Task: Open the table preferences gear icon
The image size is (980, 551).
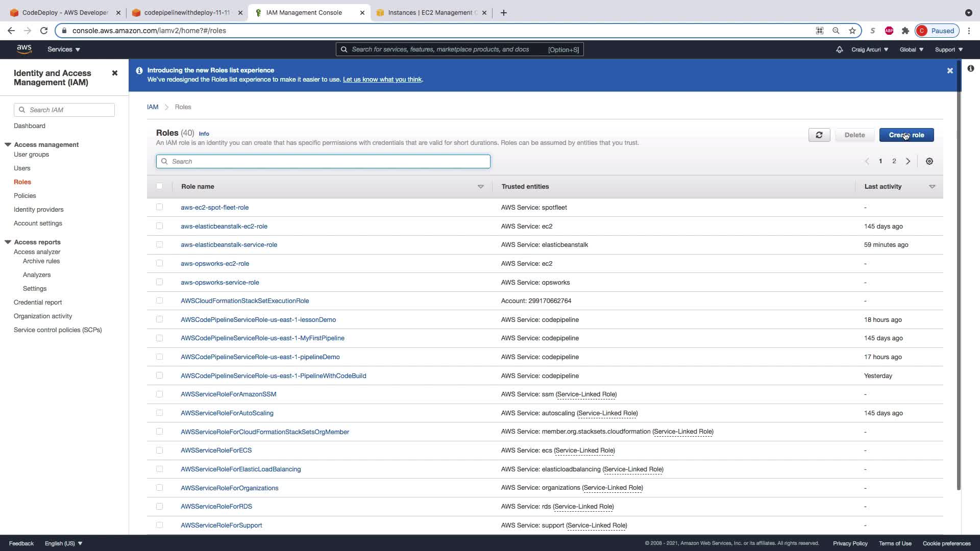Action: tap(929, 161)
